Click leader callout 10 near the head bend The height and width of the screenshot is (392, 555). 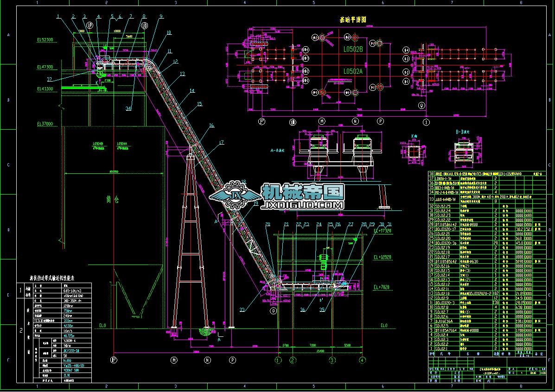coord(169,32)
